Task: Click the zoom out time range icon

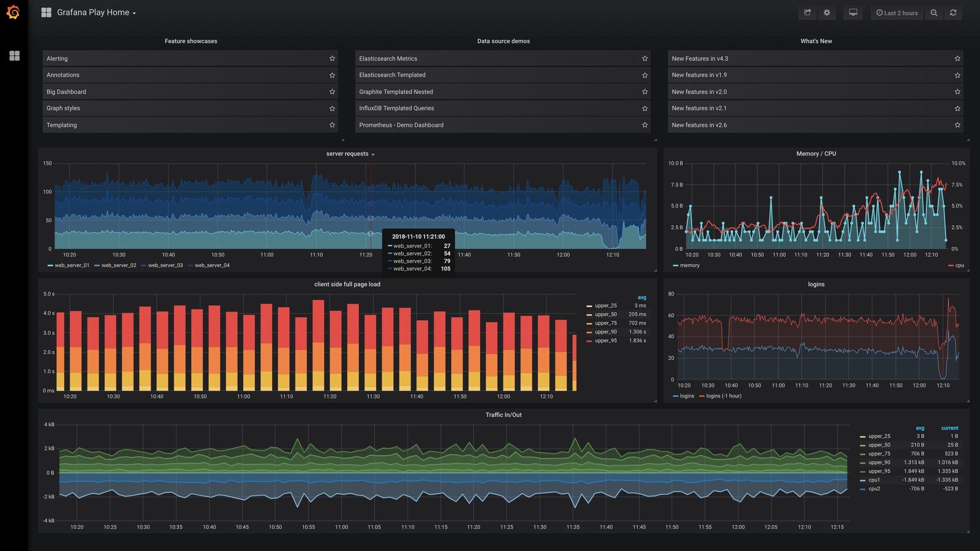Action: [933, 13]
